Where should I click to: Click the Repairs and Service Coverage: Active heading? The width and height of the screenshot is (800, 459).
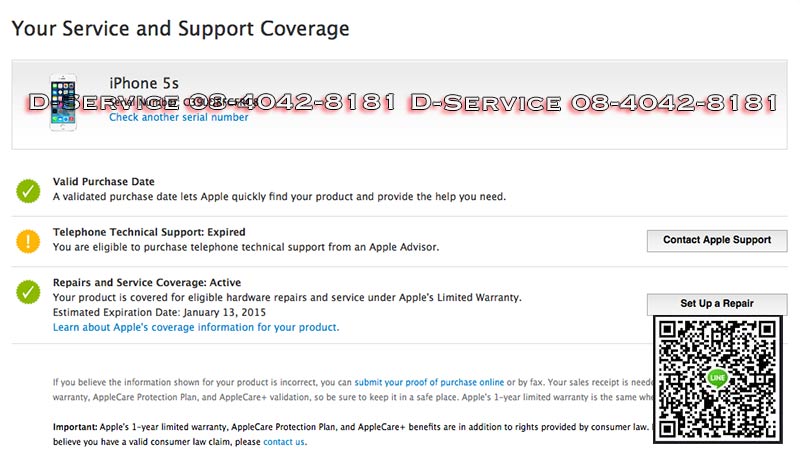coord(147,283)
